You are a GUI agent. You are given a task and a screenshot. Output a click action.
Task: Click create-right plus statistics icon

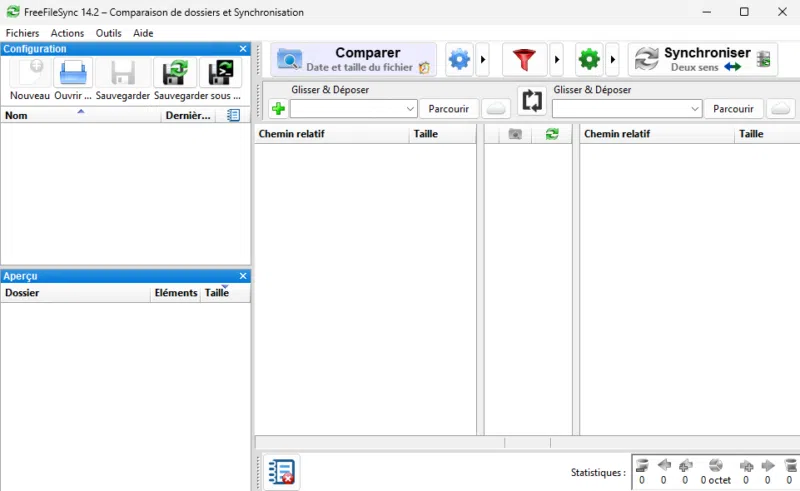(746, 465)
